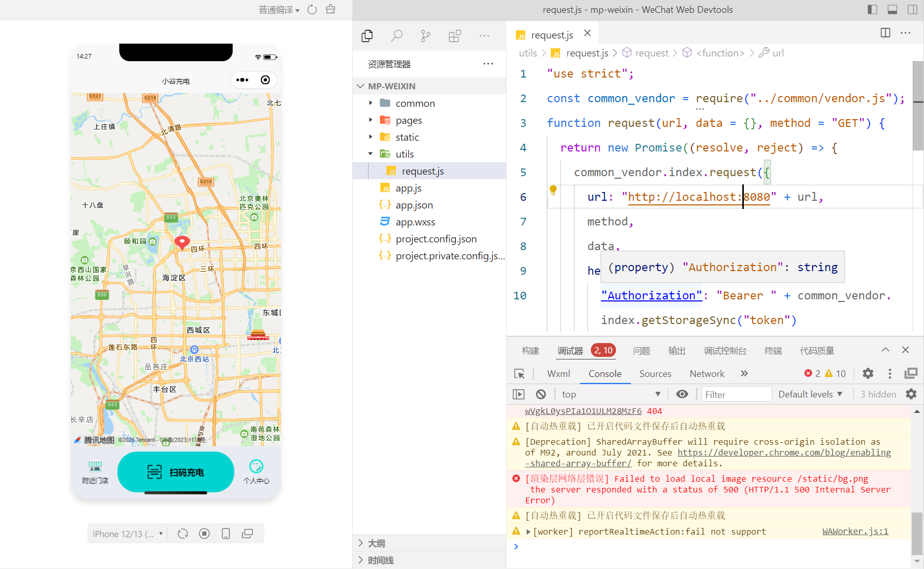Click the refresh compile icon in toolbar
Viewport: 924px width, 569px height.
pos(312,9)
